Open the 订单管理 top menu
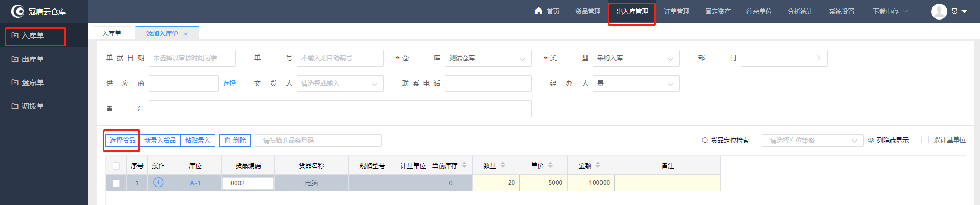This screenshot has height=205, width=980. [677, 12]
